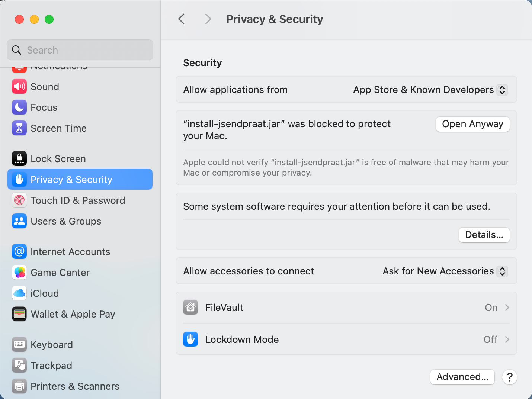Select Touch ID & Password
Screen dimensions: 532x399
pos(80,200)
